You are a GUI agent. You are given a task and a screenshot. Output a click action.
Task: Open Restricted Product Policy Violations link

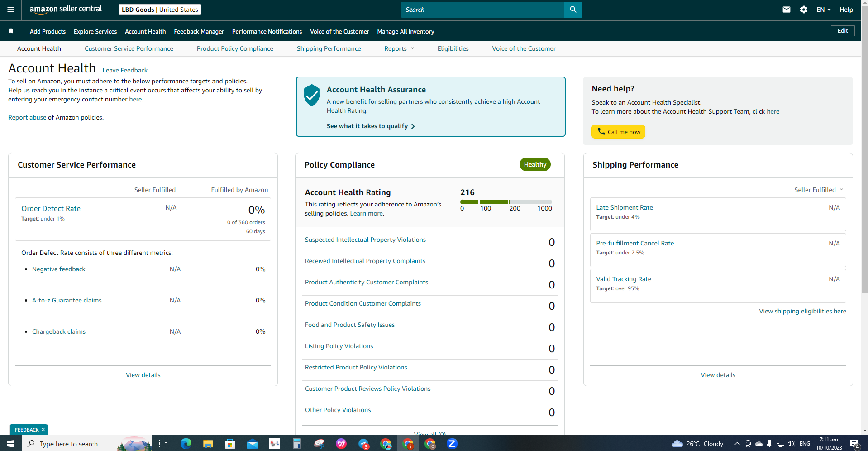pyautogui.click(x=356, y=367)
